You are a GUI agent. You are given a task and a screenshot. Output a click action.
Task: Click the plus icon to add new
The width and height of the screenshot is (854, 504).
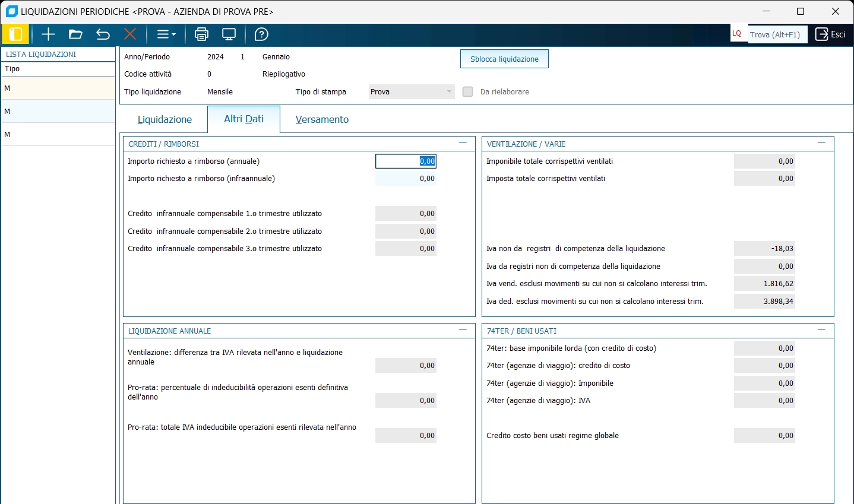click(x=48, y=34)
